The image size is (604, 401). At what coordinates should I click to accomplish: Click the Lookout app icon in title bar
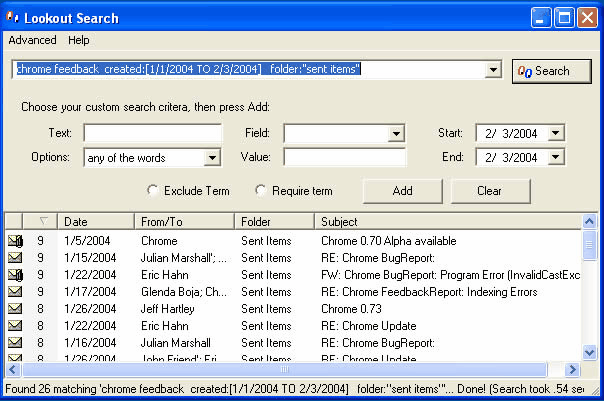pos(12,17)
